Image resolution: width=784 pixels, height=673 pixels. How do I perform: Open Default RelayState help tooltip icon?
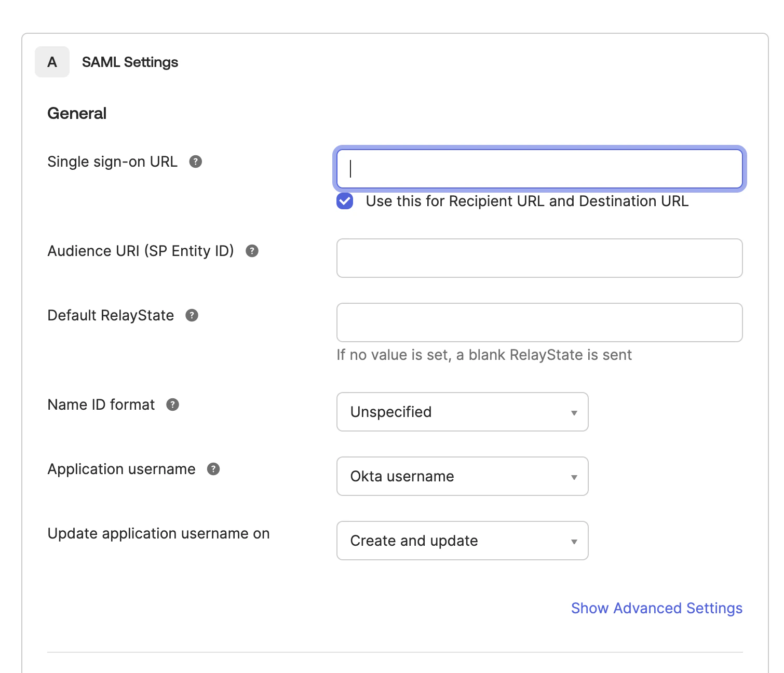[192, 315]
